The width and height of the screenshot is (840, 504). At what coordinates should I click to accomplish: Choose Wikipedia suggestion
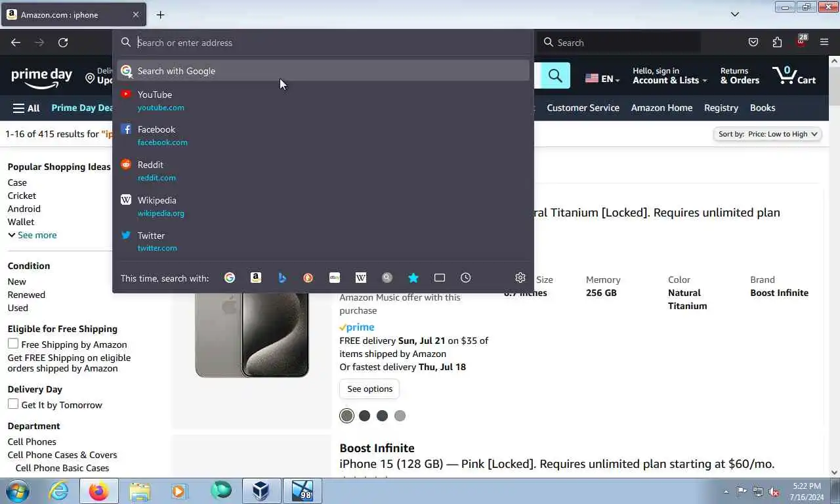point(323,206)
